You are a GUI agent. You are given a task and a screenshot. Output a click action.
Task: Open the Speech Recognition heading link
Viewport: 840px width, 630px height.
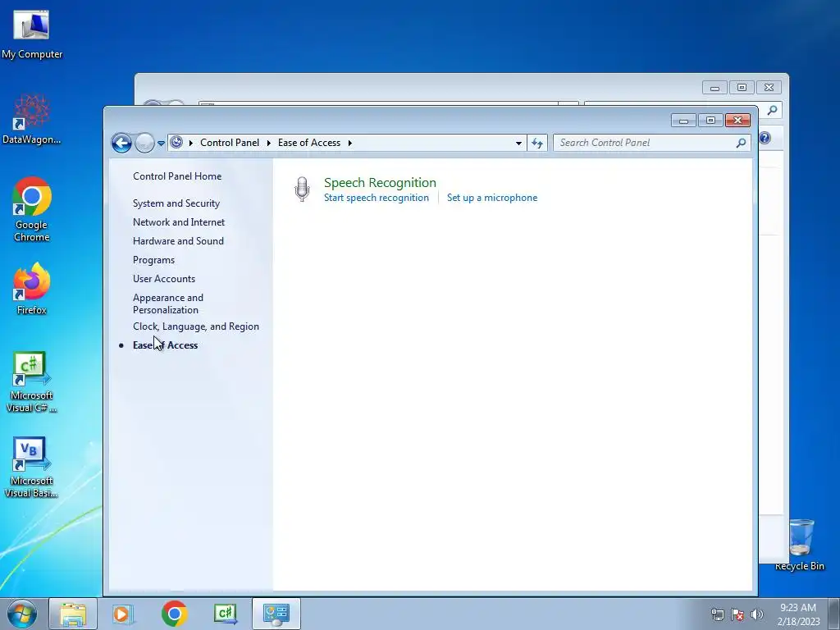(x=380, y=182)
